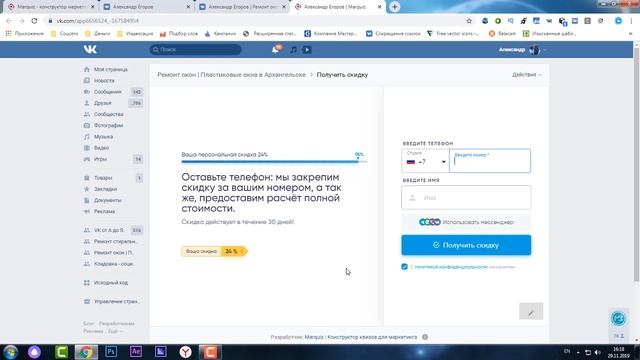Click the video player icon in header
Screen dimensions: 640x360
click(307, 50)
